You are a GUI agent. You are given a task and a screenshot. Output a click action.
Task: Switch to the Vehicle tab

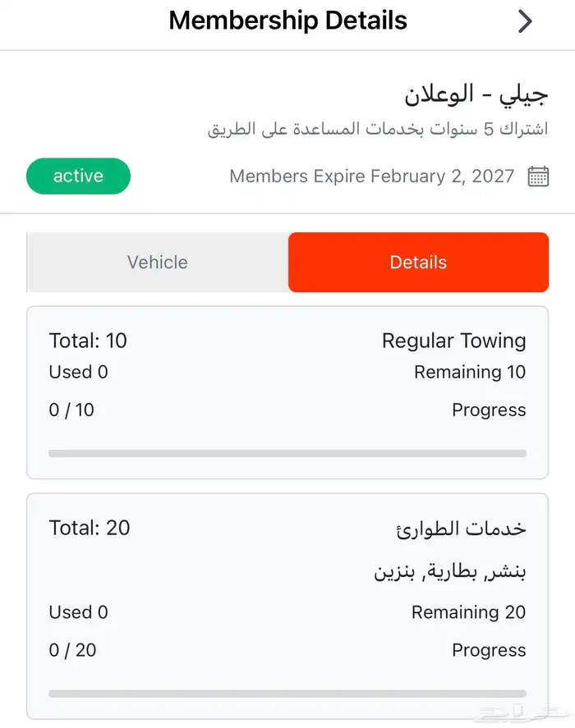point(156,263)
